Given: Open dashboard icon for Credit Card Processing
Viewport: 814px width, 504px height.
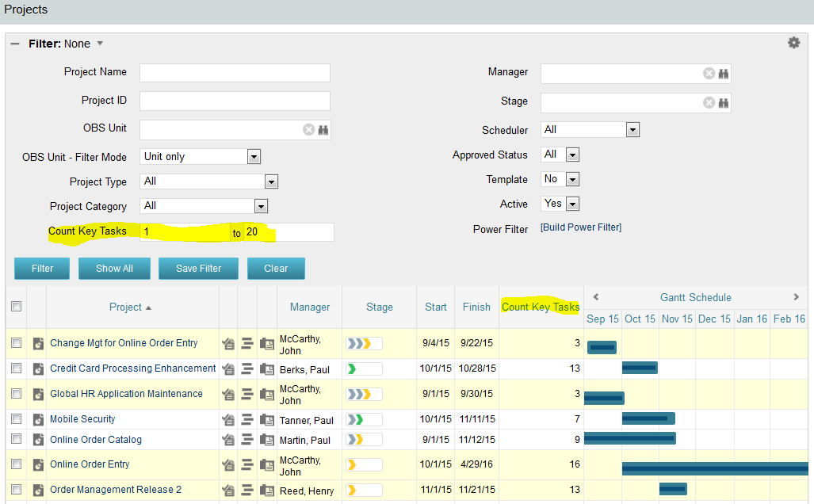Looking at the screenshot, I should click(228, 369).
